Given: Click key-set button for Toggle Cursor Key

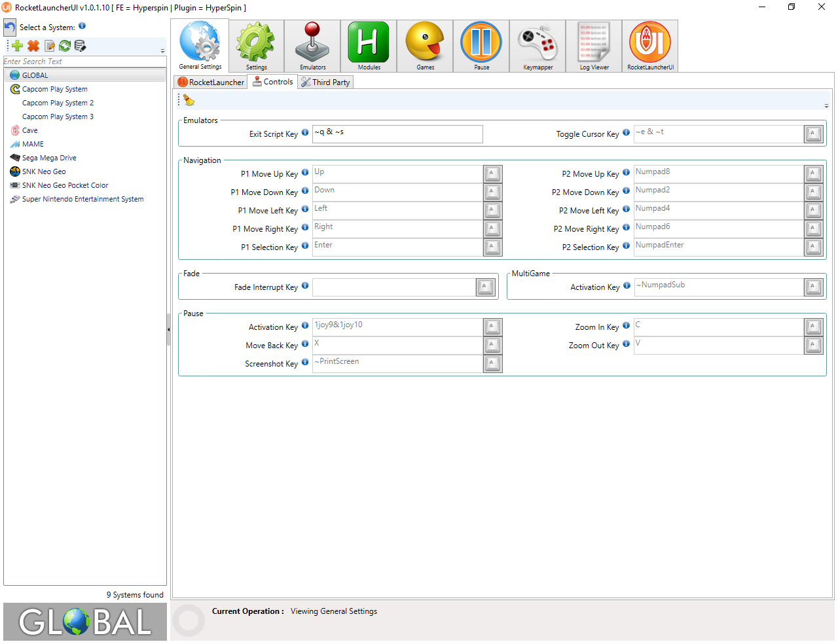Looking at the screenshot, I should 813,134.
